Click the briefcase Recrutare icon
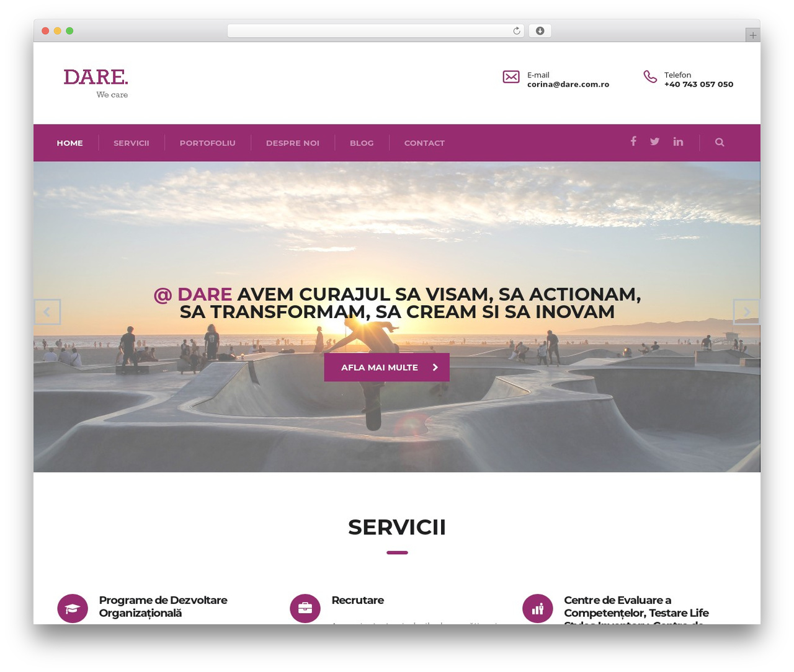This screenshot has height=672, width=794. pyautogui.click(x=305, y=609)
